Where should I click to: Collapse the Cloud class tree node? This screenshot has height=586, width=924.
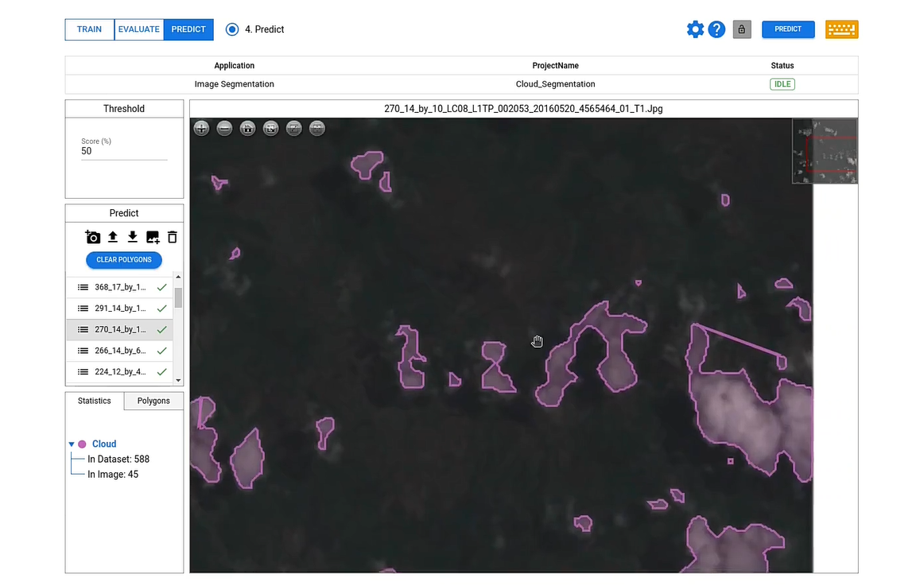(x=72, y=444)
